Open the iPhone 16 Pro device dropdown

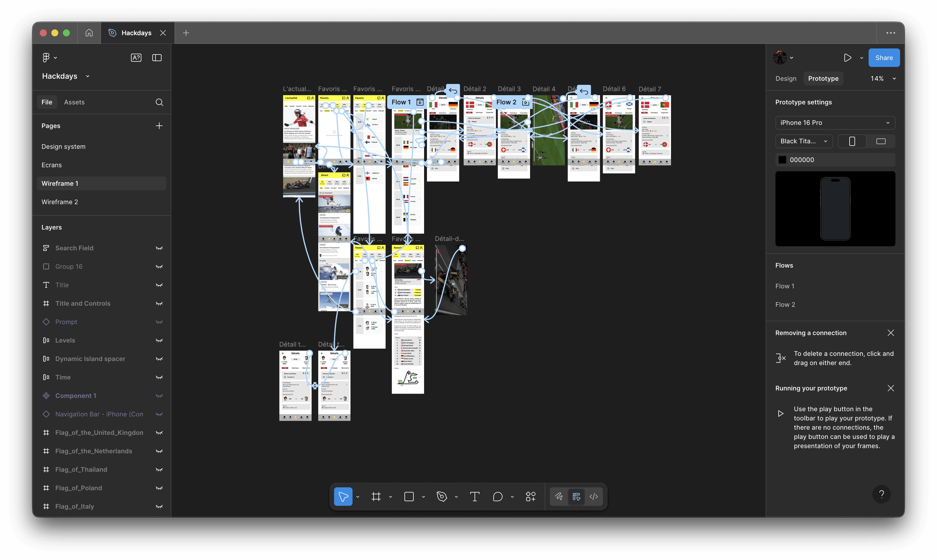click(835, 123)
